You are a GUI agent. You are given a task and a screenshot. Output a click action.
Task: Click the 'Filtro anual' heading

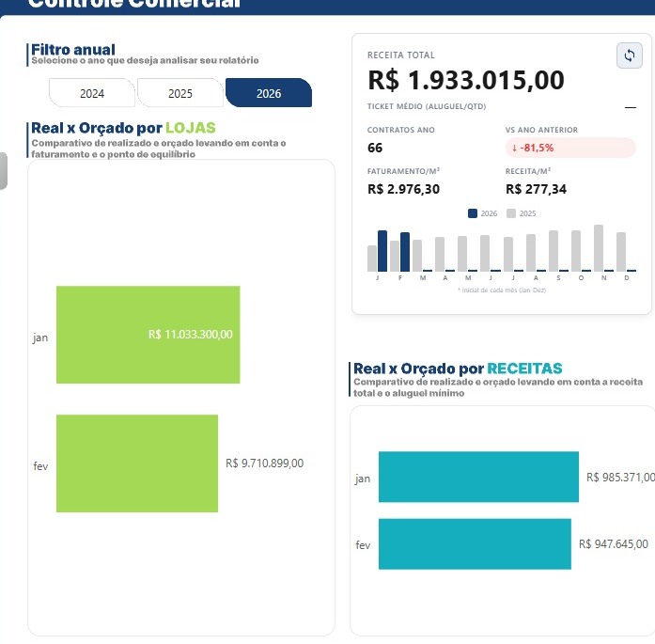point(73,50)
